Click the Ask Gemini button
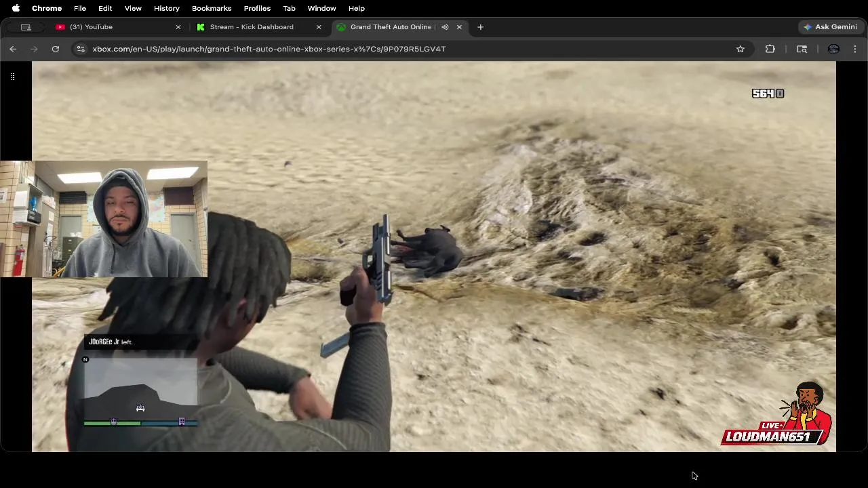 click(x=830, y=27)
